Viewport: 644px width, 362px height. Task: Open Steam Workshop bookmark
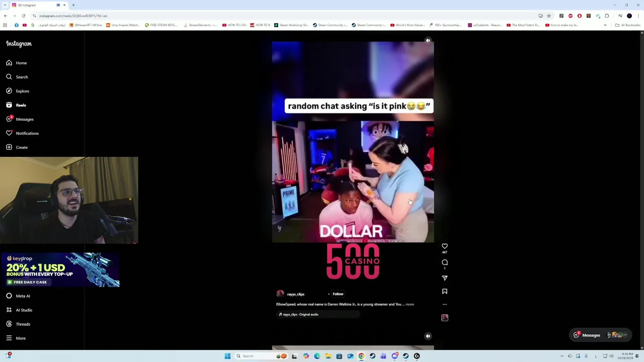click(291, 25)
